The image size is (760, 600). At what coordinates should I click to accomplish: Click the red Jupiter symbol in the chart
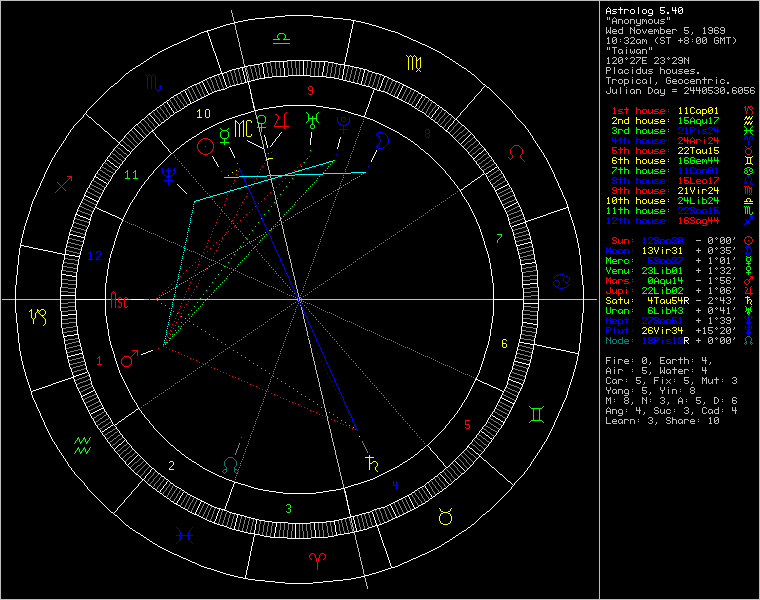[x=282, y=121]
